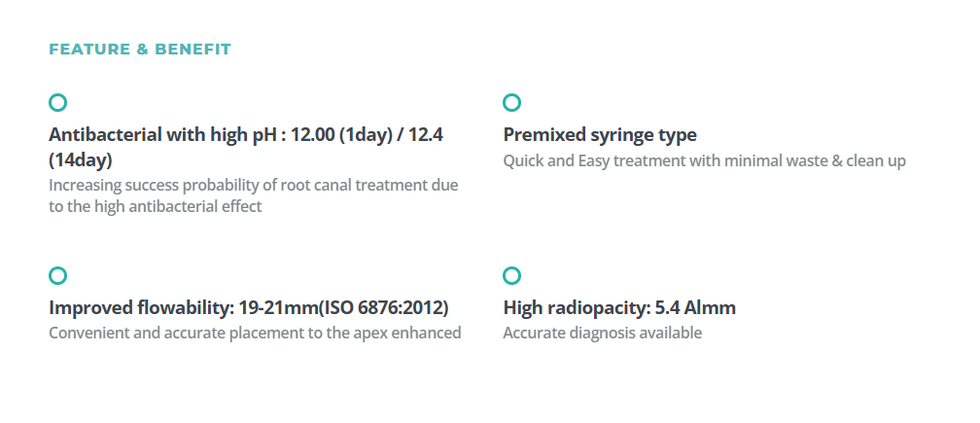
Task: Click the circle icon above Premixed syringe type
Action: (511, 102)
